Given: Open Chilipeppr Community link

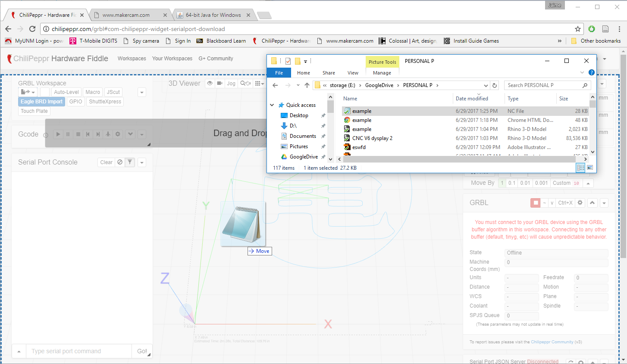Looking at the screenshot, I should (552, 342).
